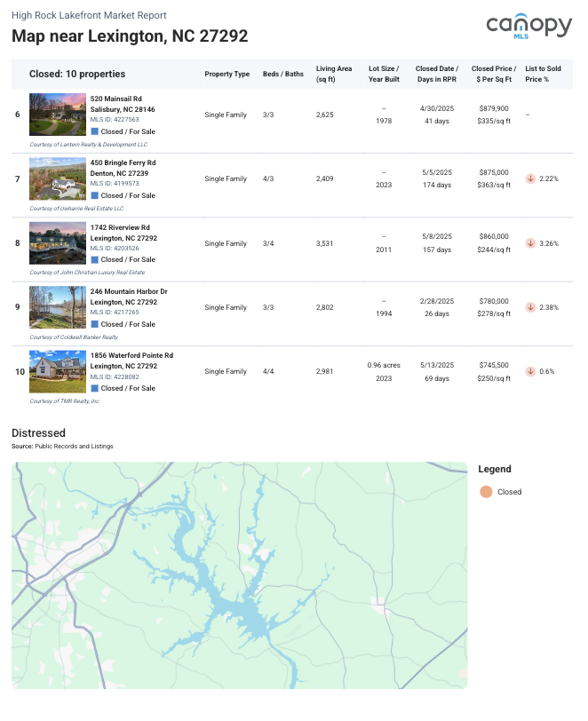Image resolution: width=588 pixels, height=721 pixels.
Task: Open the 450 Bringle Ferry Rd property photo
Action: tap(58, 178)
